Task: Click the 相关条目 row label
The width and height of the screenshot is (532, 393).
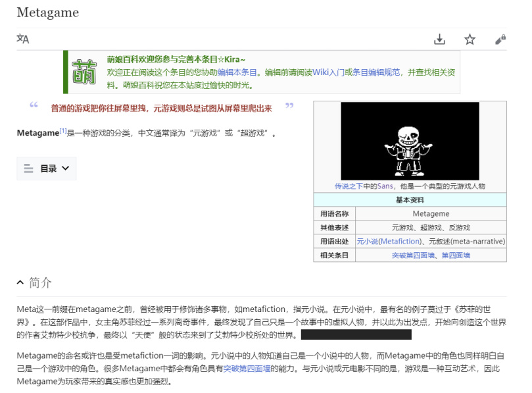Action: point(335,255)
